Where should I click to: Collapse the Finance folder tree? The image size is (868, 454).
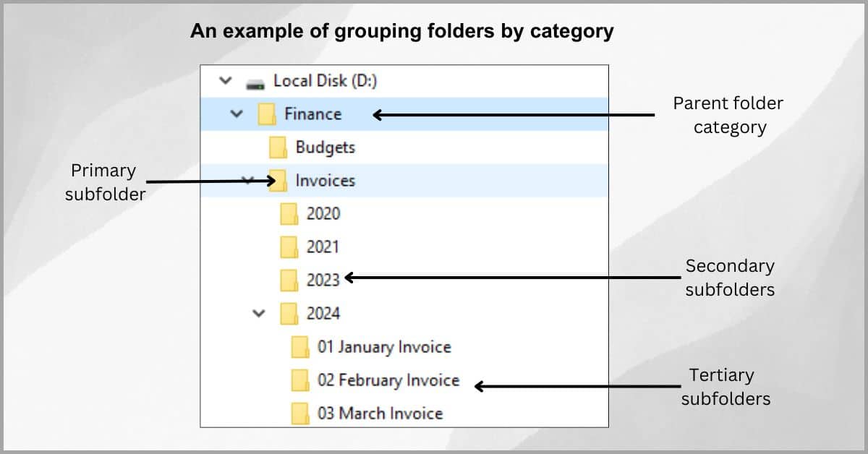click(x=237, y=113)
